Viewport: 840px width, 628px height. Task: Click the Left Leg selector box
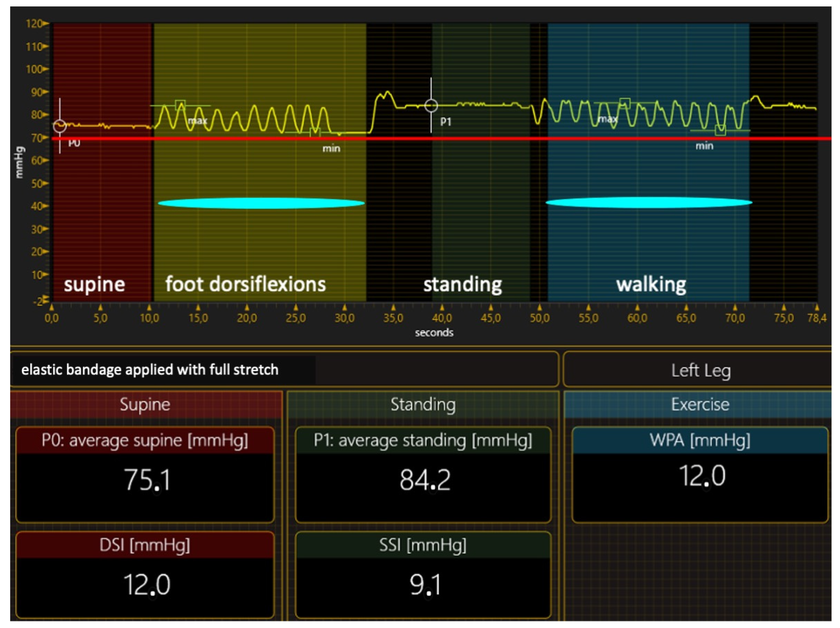[x=701, y=370]
